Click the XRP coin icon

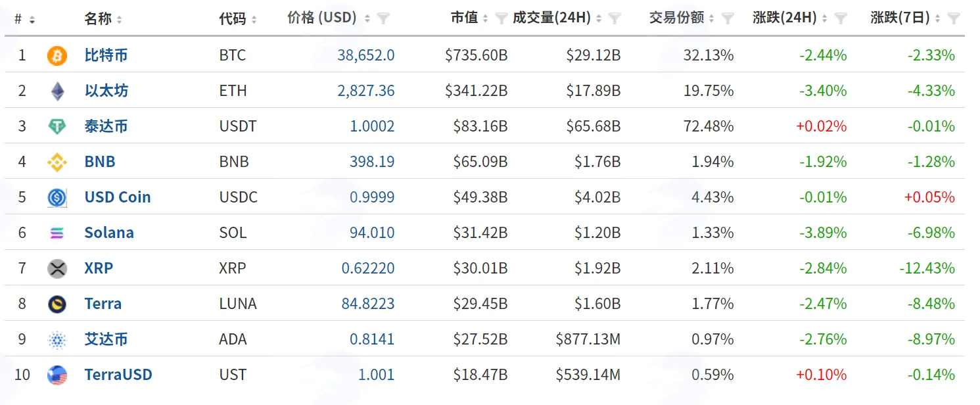click(57, 269)
